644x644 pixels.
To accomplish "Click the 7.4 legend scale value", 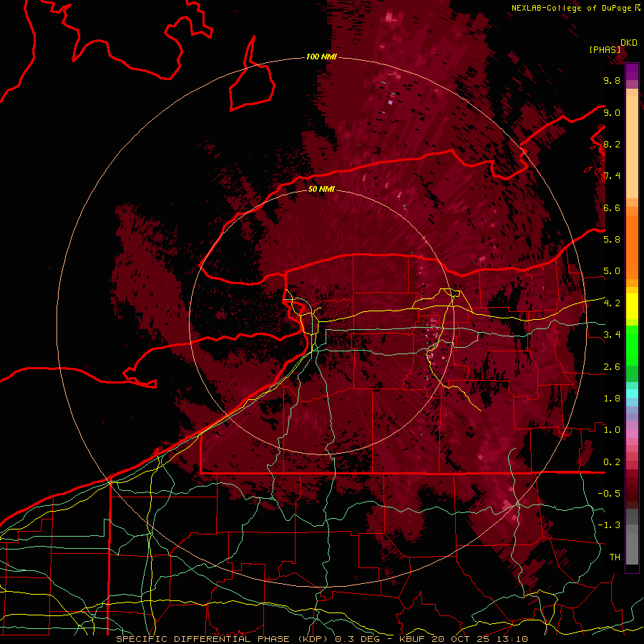I will pyautogui.click(x=612, y=176).
